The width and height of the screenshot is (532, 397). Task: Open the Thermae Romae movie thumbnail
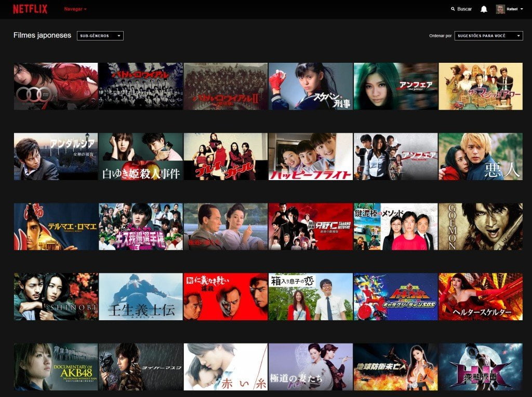[56, 226]
